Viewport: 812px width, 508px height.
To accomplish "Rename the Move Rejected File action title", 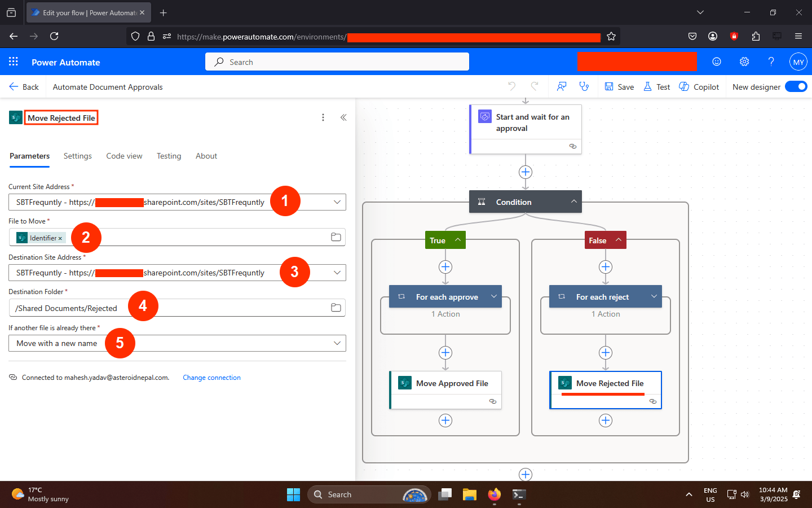I will click(61, 118).
